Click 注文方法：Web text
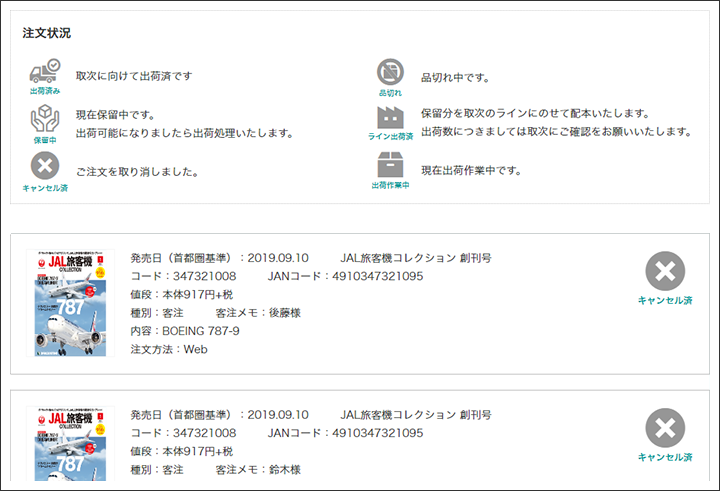720x491 pixels. [x=169, y=349]
